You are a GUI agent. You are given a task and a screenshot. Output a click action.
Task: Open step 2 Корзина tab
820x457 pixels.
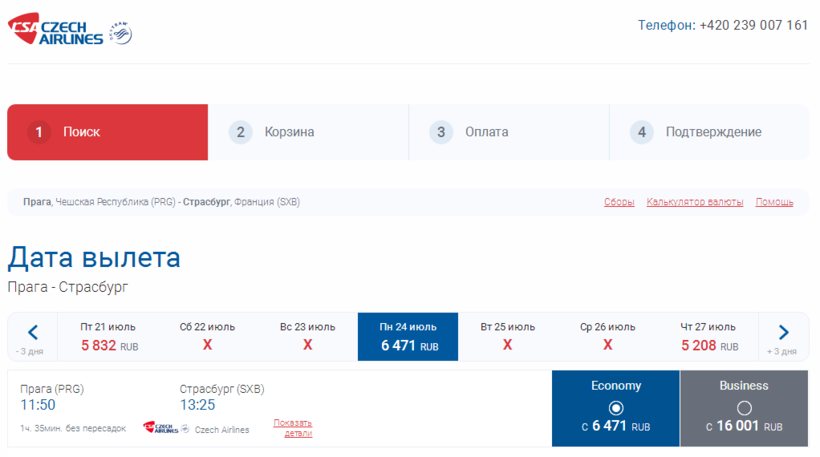click(308, 132)
